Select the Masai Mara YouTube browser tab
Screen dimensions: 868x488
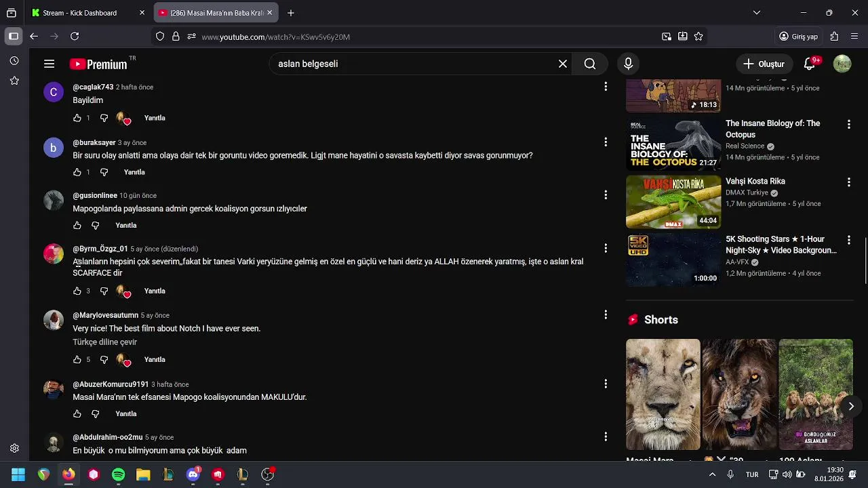tap(216, 13)
